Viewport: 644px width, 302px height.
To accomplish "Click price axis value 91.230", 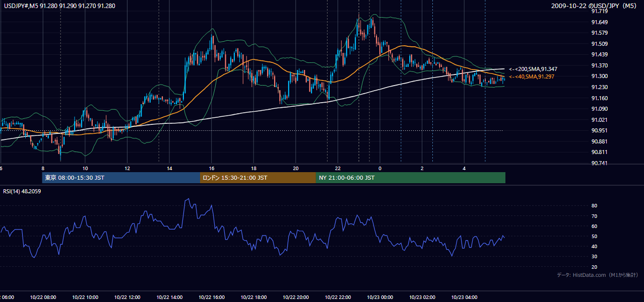I will 600,87.
